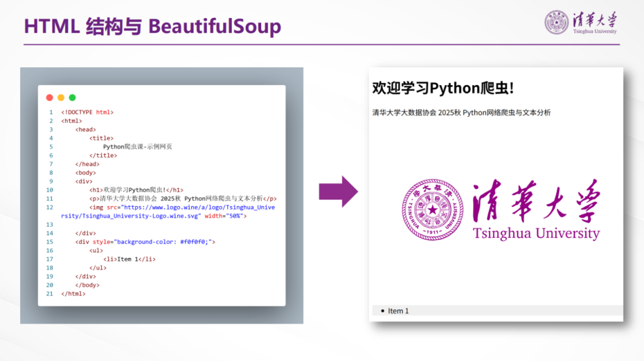
Task: Click line number 19 in the code gutter
Action: tap(49, 276)
